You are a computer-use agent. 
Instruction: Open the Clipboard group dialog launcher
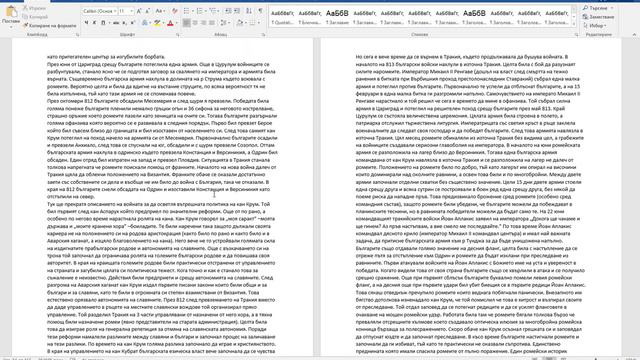(77, 35)
